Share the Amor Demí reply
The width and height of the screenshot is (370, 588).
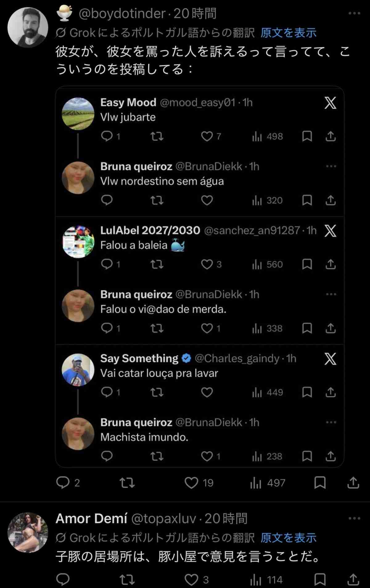[353, 580]
